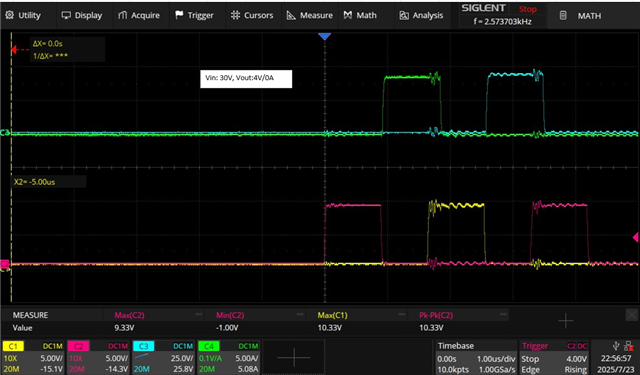Click the ΔX= 0.0s cursor readout
Viewport: 640px width, 375px height.
[x=48, y=44]
